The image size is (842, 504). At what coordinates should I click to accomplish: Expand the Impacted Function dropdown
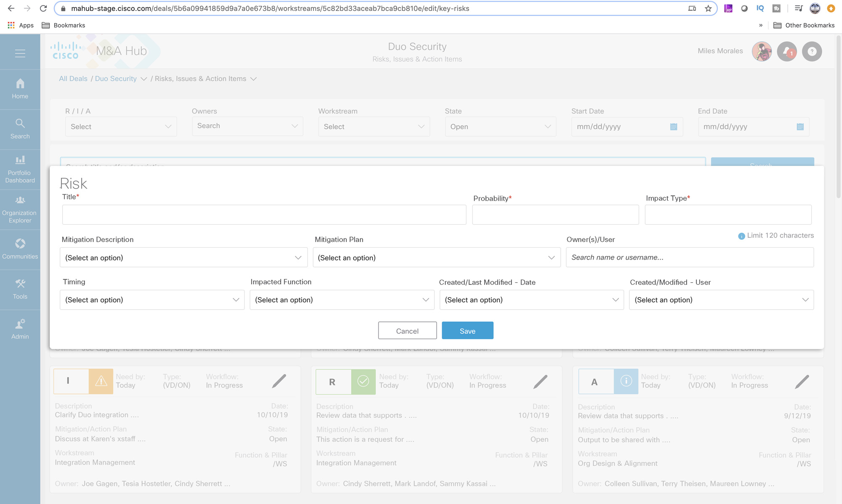[x=342, y=300]
